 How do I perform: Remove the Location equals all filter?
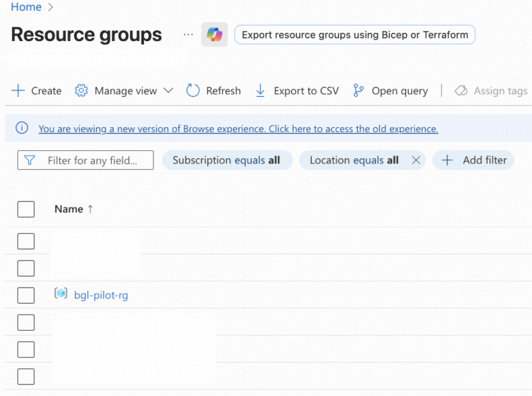point(415,160)
